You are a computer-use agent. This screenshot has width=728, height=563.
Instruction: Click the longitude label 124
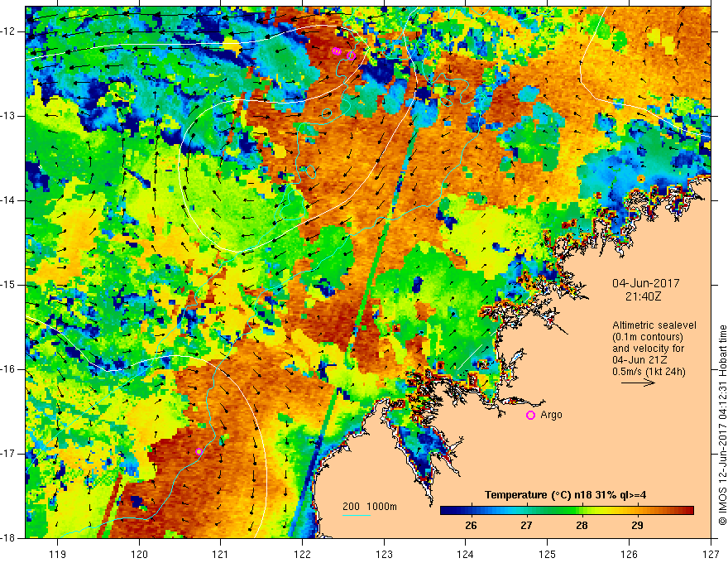point(466,554)
